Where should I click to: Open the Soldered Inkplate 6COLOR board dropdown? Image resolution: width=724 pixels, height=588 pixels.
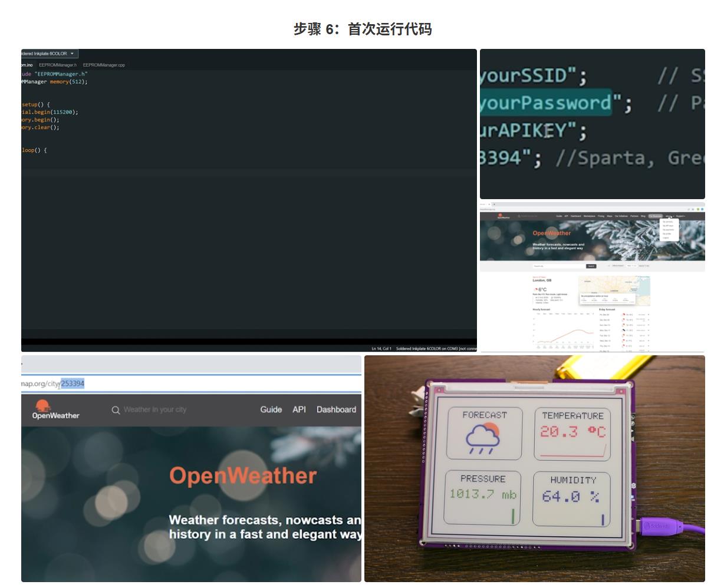[x=49, y=54]
